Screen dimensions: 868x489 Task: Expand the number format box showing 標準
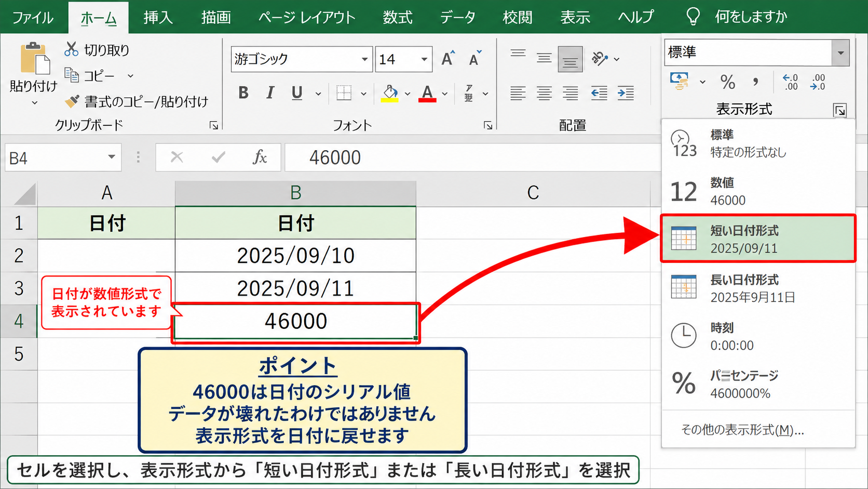(x=840, y=52)
